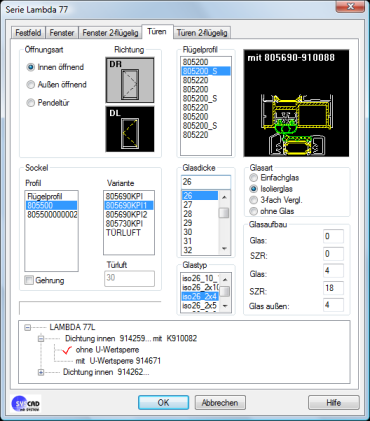
Task: Collapse the LAMBDA 77L tree node
Action: click(28, 328)
